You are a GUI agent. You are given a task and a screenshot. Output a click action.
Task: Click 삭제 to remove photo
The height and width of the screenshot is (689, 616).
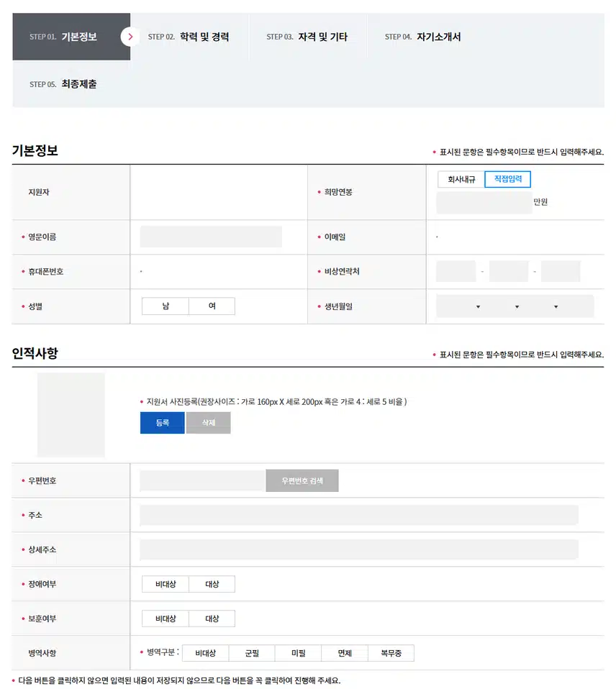(209, 423)
